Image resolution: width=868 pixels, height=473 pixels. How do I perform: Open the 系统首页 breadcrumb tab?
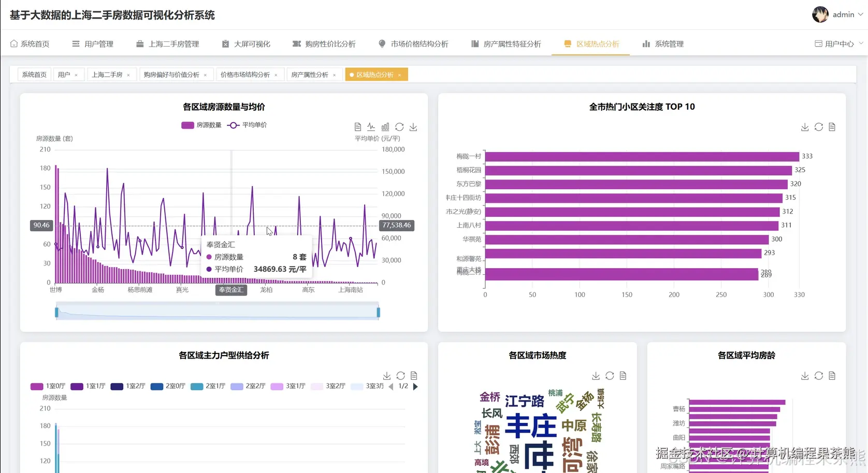[34, 74]
